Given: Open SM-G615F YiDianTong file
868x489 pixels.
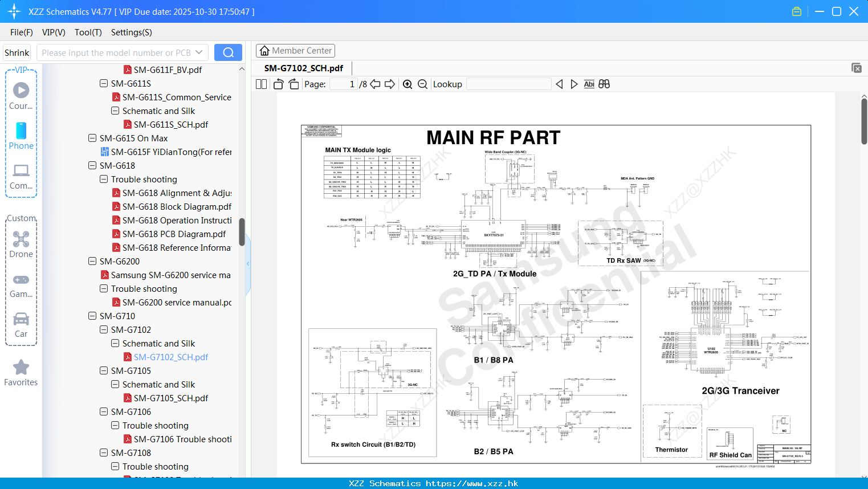Looking at the screenshot, I should [166, 152].
